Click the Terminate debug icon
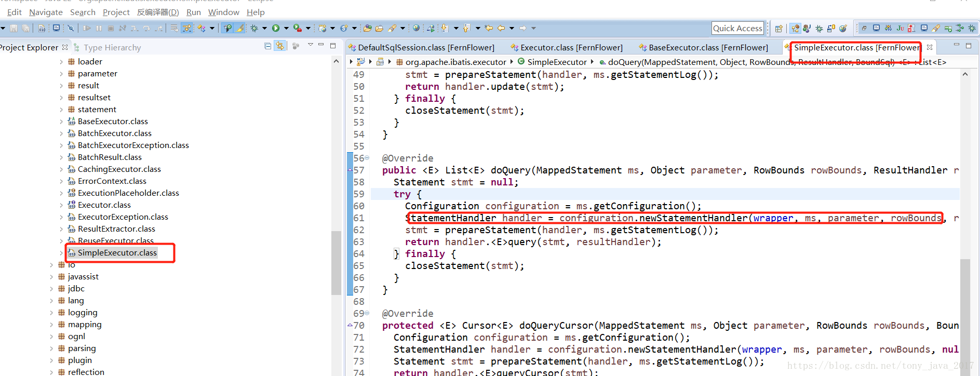 [x=111, y=28]
